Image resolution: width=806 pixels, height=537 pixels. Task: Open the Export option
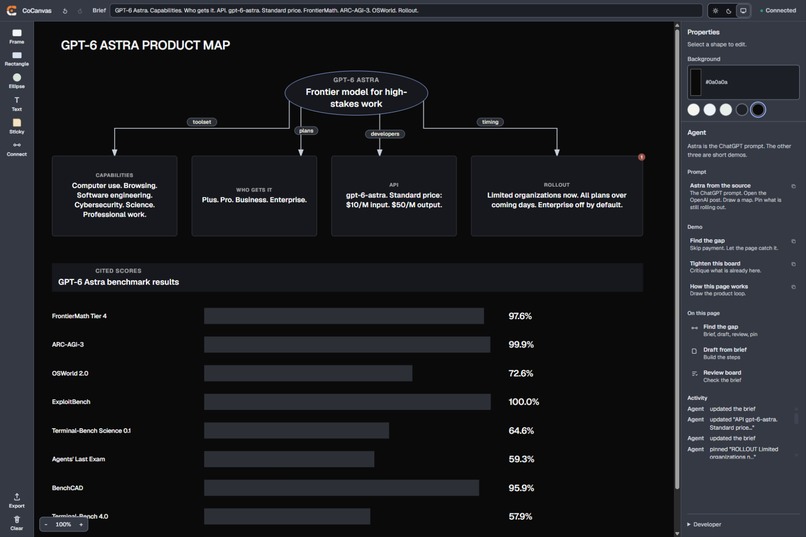tap(16, 501)
